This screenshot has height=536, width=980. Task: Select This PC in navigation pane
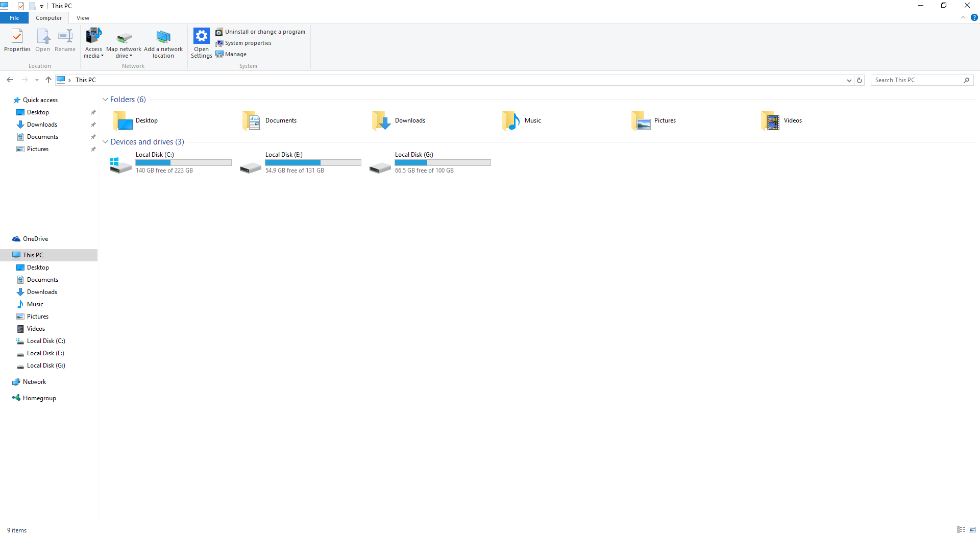point(48,255)
